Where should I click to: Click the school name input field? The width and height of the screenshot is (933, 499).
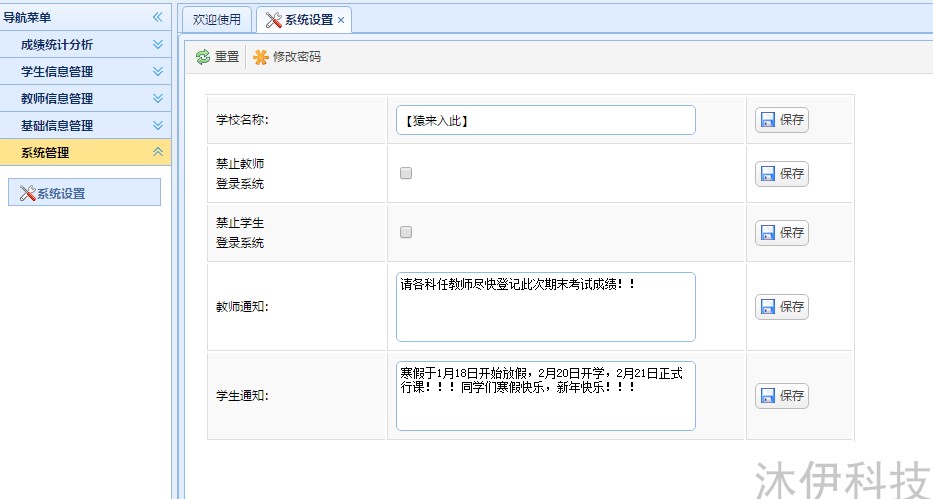tap(545, 120)
